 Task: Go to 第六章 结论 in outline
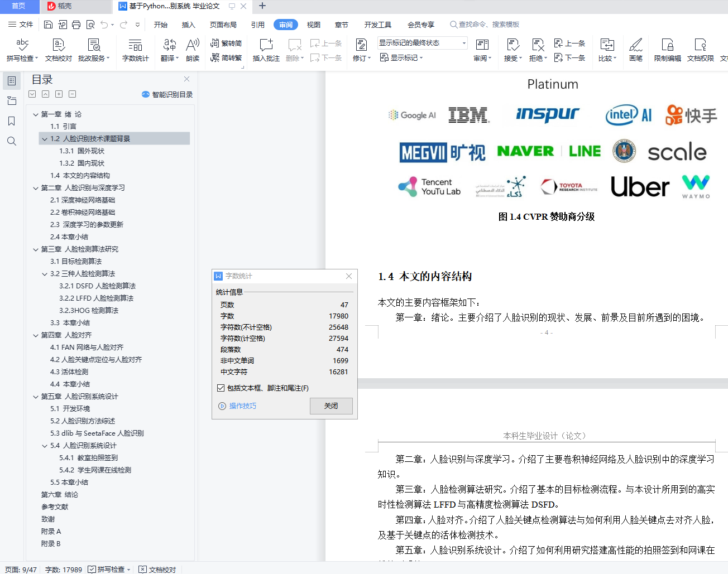(60, 495)
